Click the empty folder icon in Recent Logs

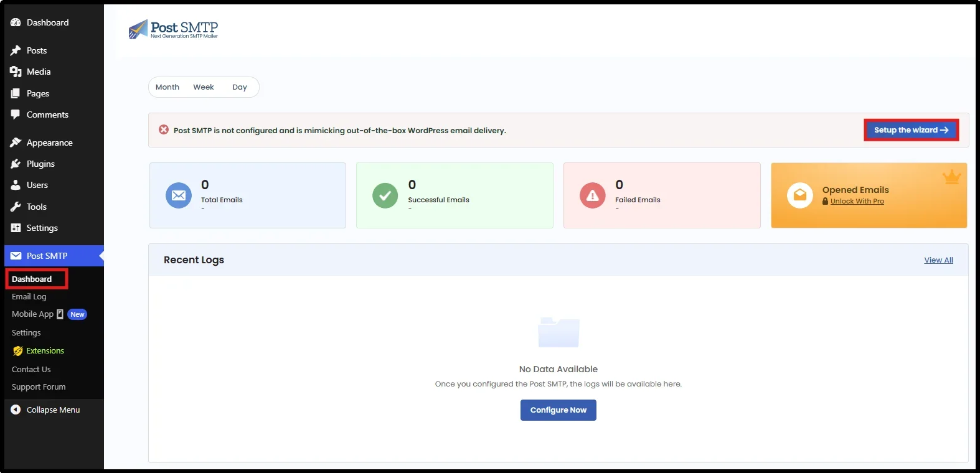coord(558,332)
